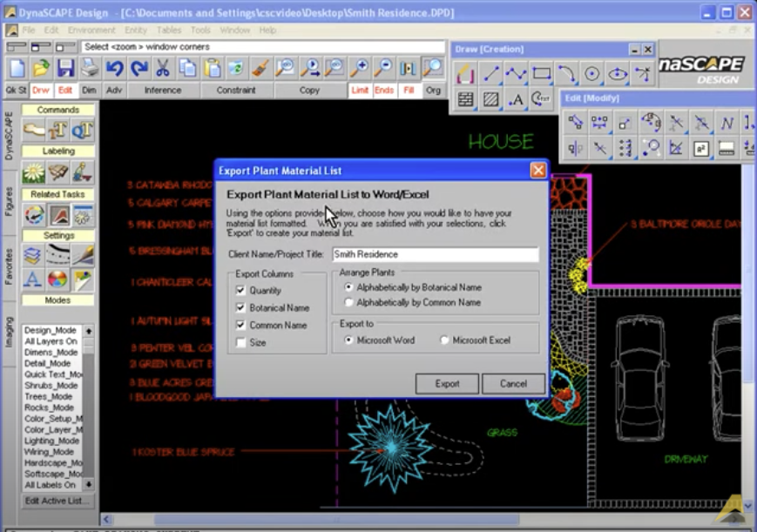Select All Labels On in Modes list
Image resolution: width=757 pixels, height=532 pixels.
[51, 485]
